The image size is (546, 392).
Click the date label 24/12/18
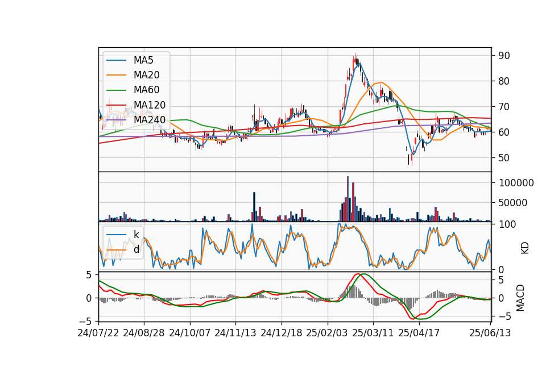pyautogui.click(x=282, y=333)
